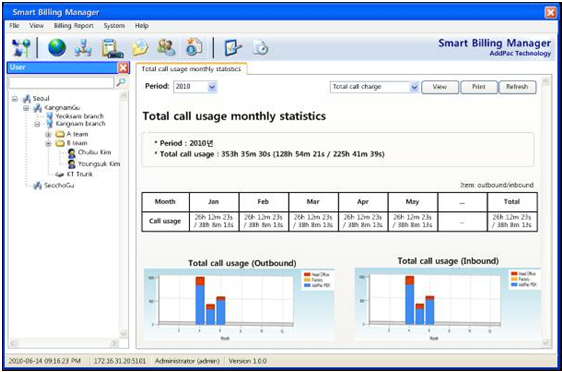
Task: Click the open folder toolbar icon
Action: coord(140,48)
